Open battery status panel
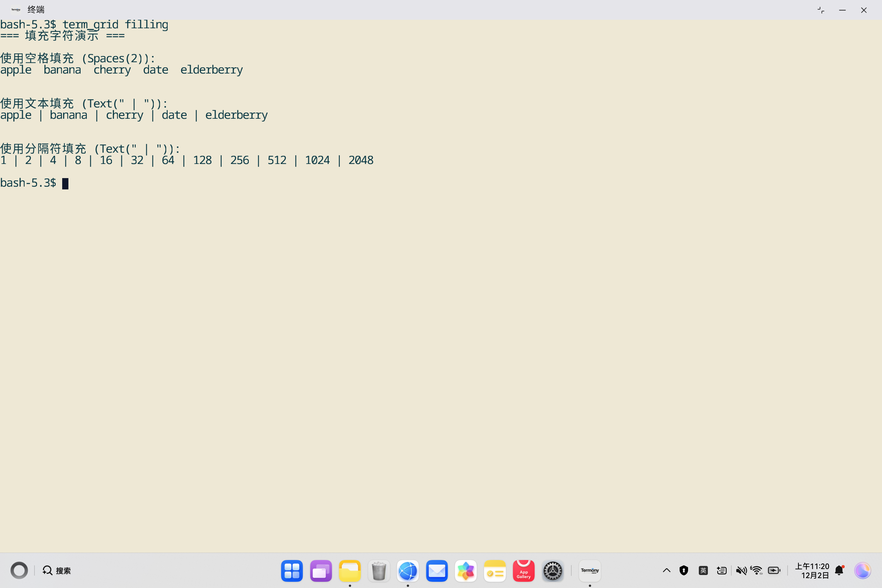Image resolution: width=882 pixels, height=588 pixels. coord(774,571)
